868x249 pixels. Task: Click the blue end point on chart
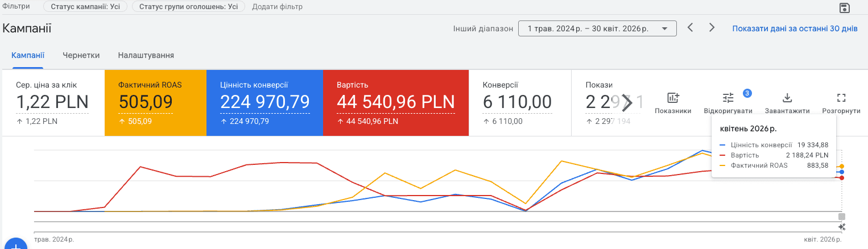(x=842, y=172)
